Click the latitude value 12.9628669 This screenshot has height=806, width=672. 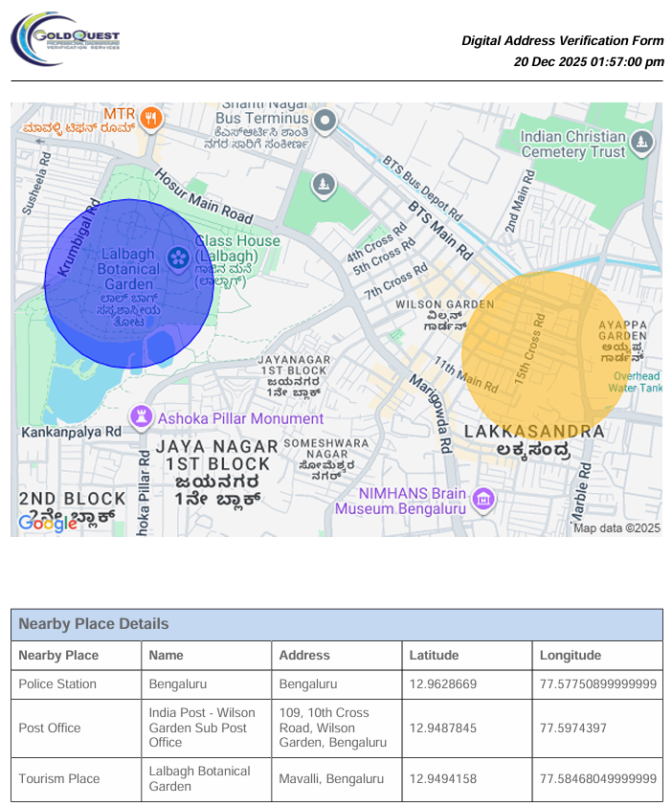pyautogui.click(x=442, y=684)
